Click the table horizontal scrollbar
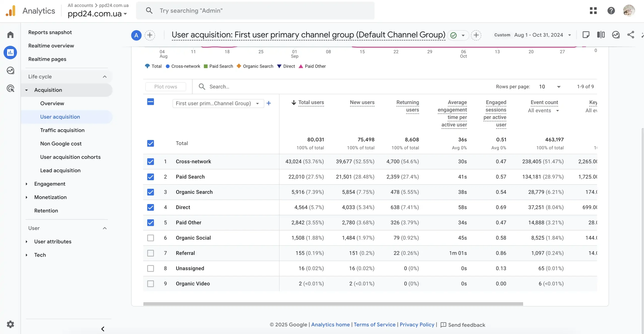This screenshot has width=644, height=334. click(x=333, y=304)
